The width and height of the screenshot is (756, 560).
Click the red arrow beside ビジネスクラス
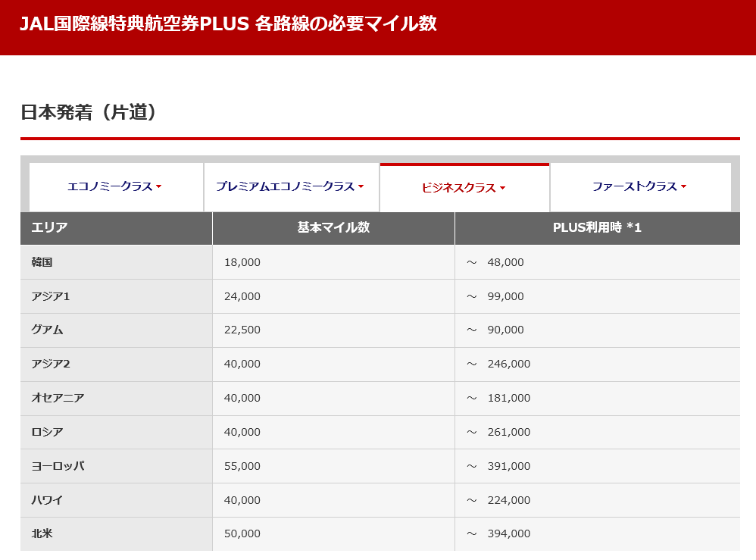point(502,188)
